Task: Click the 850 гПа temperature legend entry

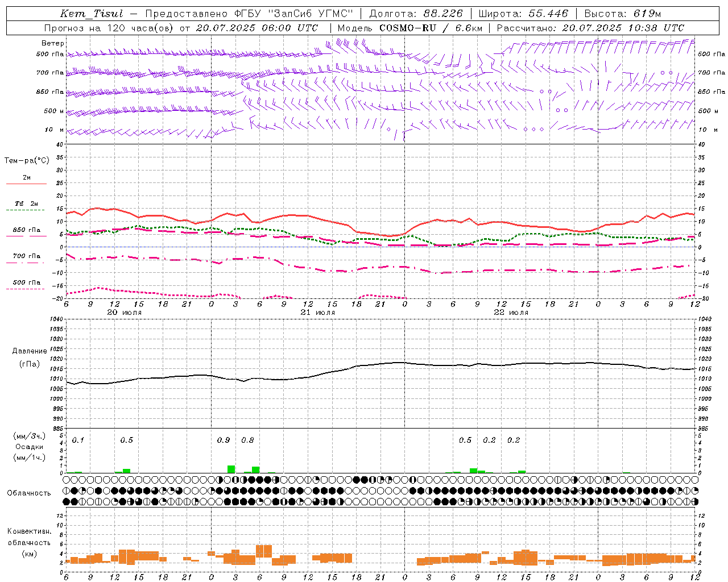Action: pos(27,230)
